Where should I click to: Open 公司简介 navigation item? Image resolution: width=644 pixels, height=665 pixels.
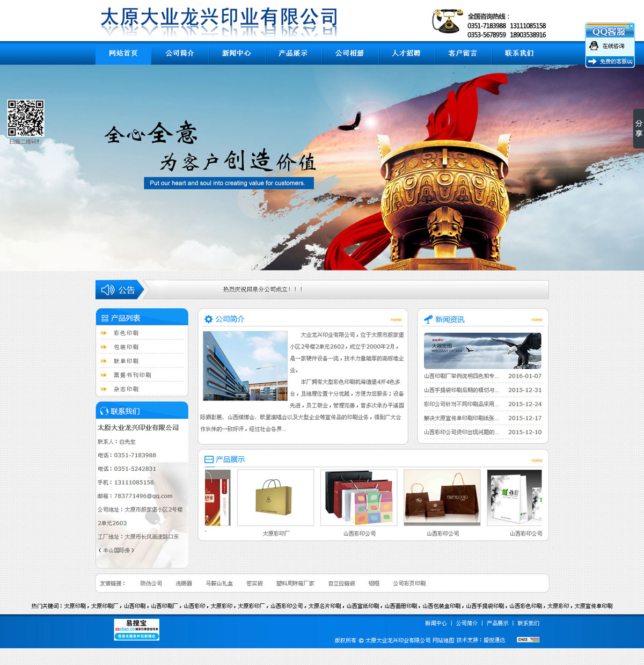point(180,53)
